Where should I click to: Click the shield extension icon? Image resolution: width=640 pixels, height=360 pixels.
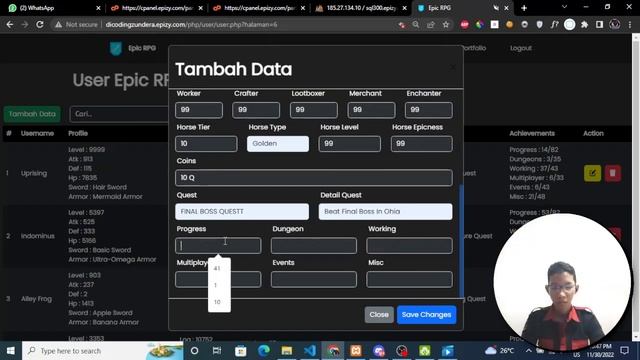click(539, 25)
